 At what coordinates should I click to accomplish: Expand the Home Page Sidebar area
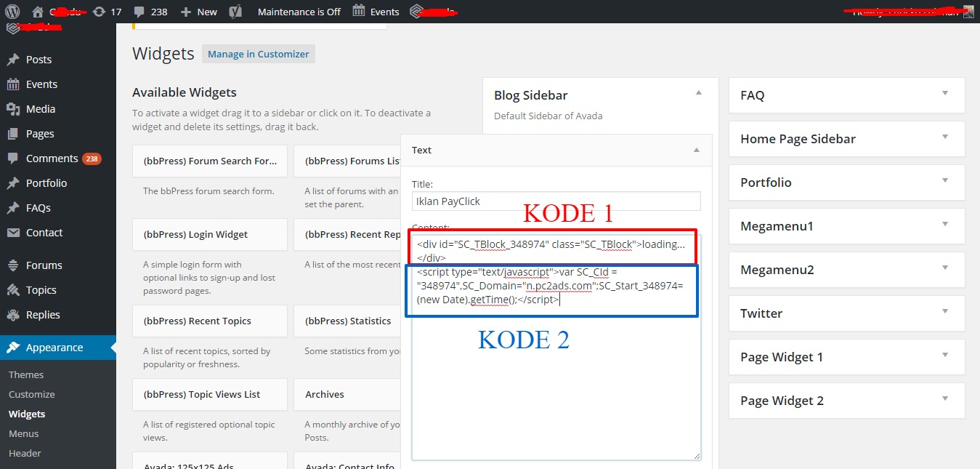click(x=945, y=137)
